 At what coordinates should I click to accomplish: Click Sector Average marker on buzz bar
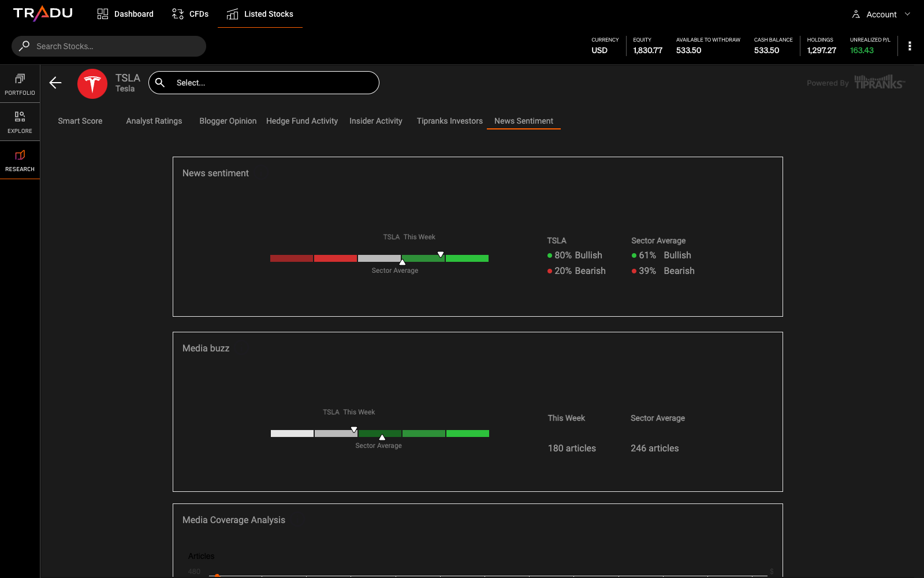pos(382,438)
